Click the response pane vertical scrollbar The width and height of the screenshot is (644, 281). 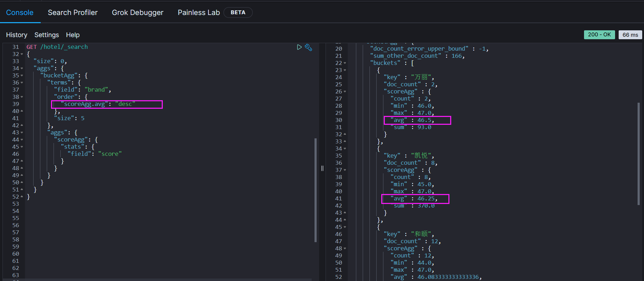(x=639, y=153)
